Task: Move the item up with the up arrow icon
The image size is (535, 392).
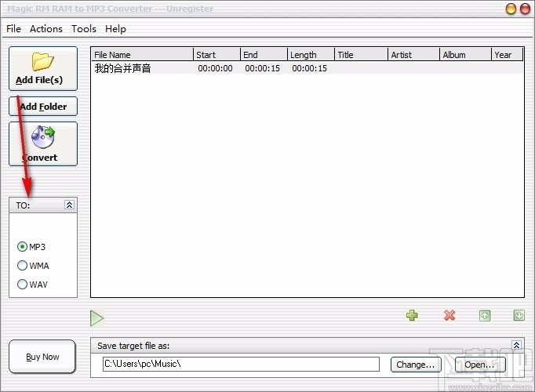Action: 485,316
